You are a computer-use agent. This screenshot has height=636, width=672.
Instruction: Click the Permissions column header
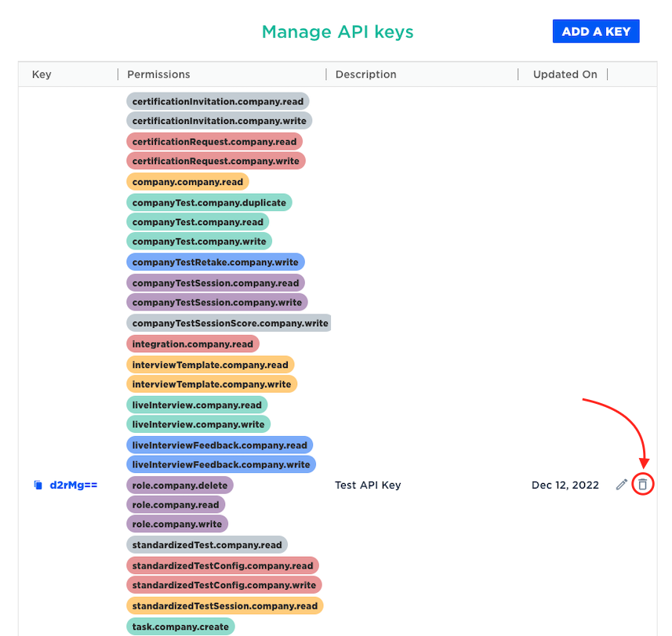[x=158, y=75]
